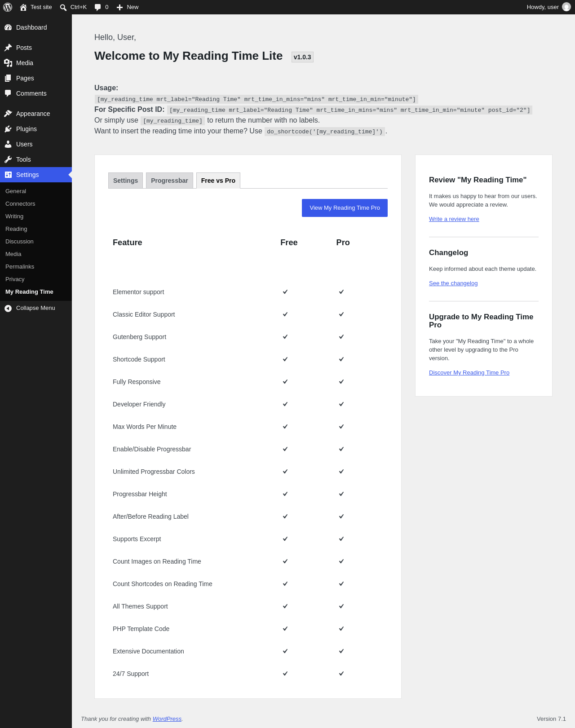
Task: Open Media item under Settings submenu
Action: tap(13, 254)
